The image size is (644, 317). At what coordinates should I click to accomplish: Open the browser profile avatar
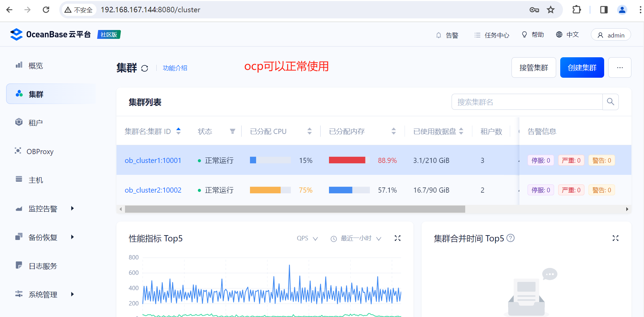coord(622,10)
